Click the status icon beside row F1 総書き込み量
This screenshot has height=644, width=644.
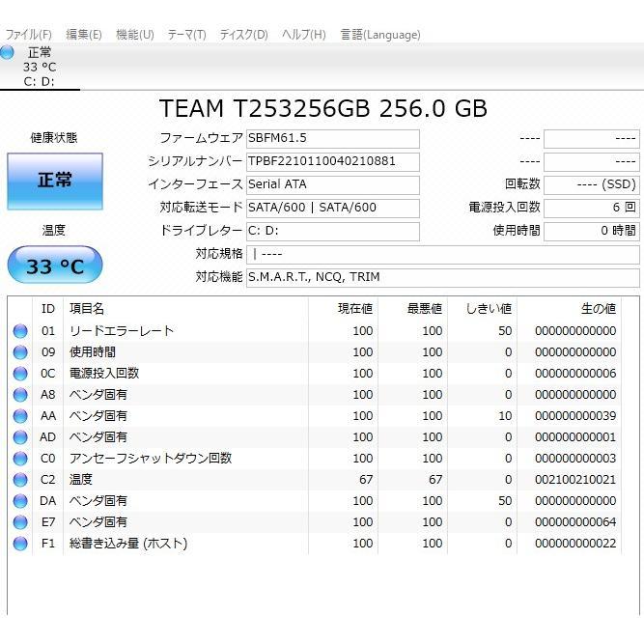pos(20,544)
